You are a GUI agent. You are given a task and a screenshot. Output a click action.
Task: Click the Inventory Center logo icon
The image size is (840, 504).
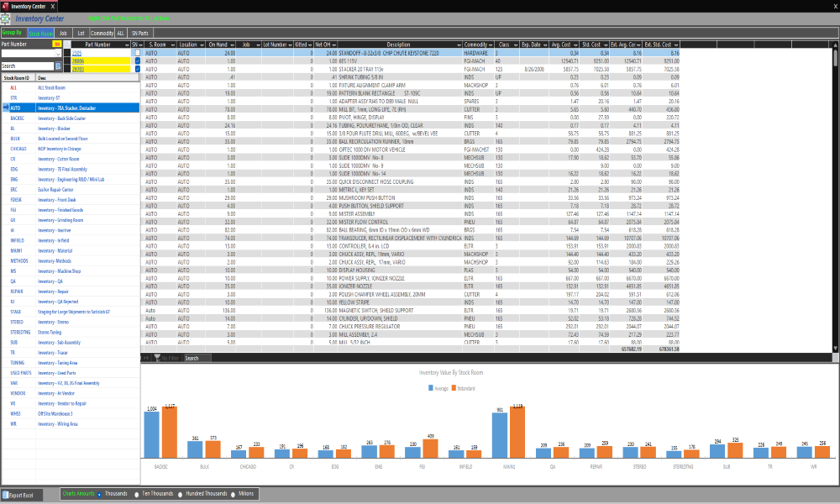pos(7,19)
